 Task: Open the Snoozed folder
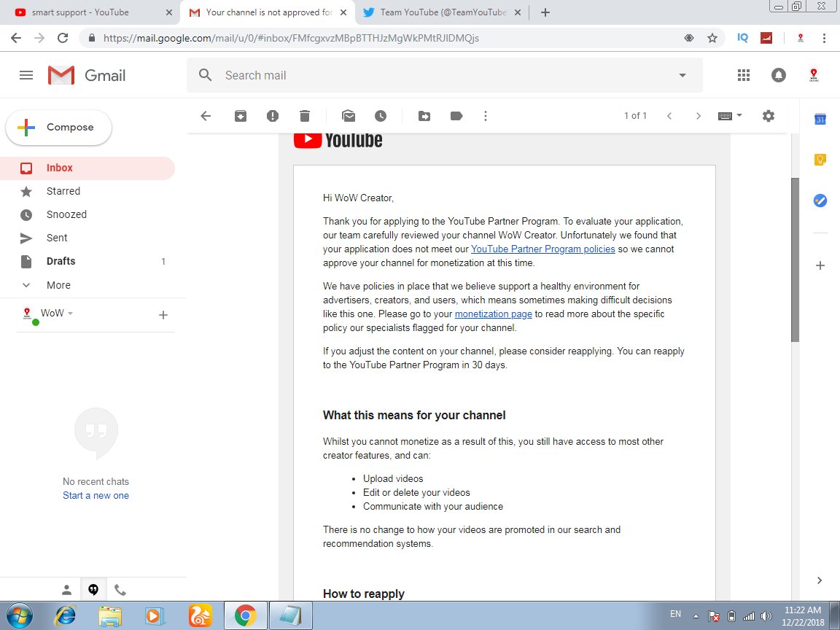click(87, 215)
